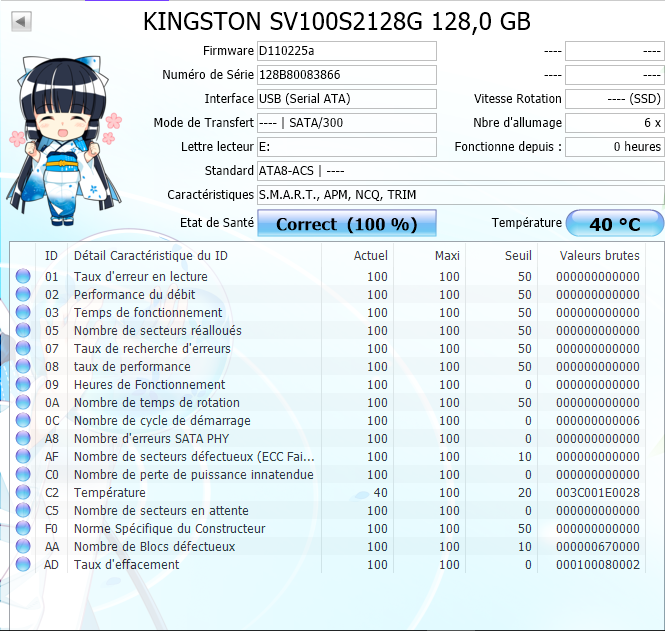
Task: Click status orb for Heures de Fonctionnement
Action: coord(23,384)
